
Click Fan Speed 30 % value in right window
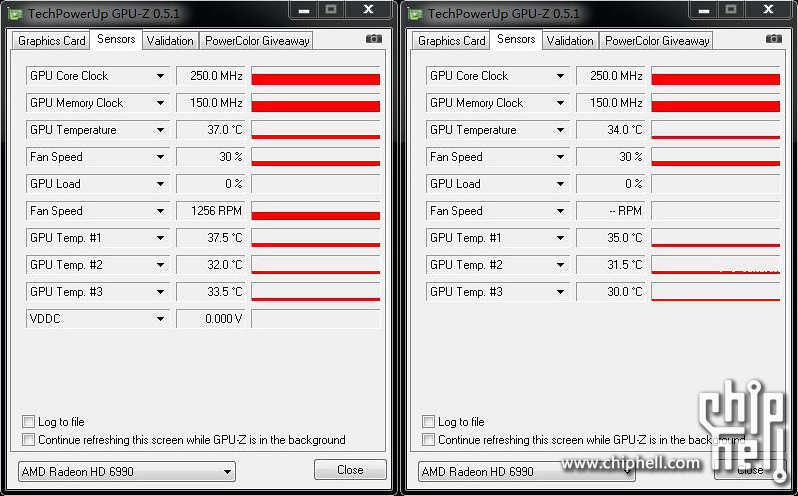point(611,157)
